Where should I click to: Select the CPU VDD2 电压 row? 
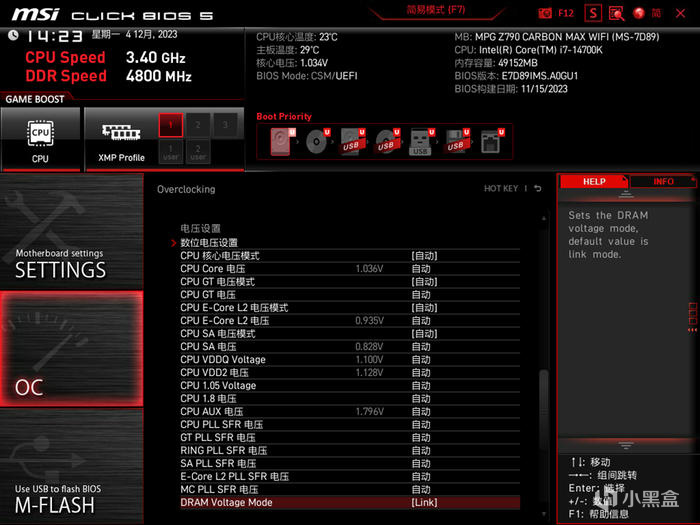pos(350,372)
